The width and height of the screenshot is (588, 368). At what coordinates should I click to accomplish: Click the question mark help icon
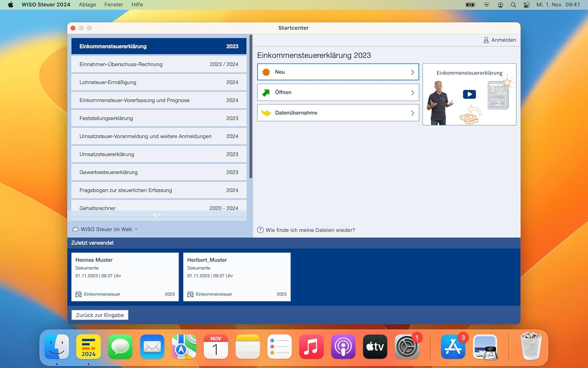tap(260, 230)
